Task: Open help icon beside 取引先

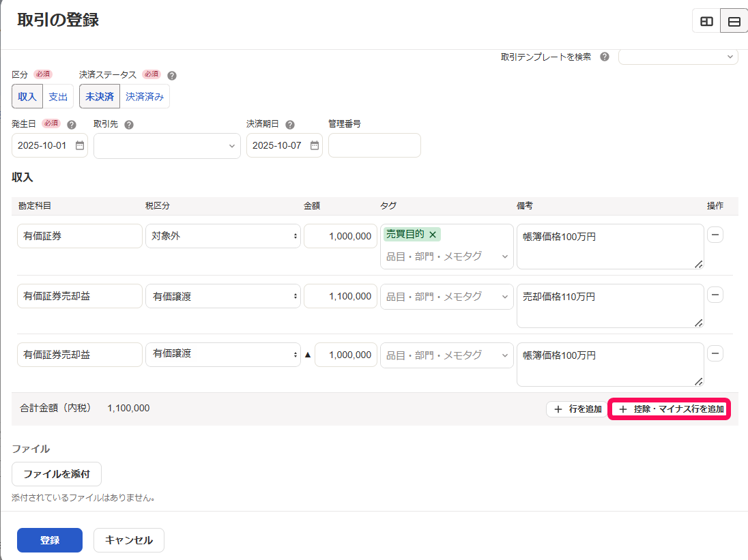Action: tap(129, 125)
